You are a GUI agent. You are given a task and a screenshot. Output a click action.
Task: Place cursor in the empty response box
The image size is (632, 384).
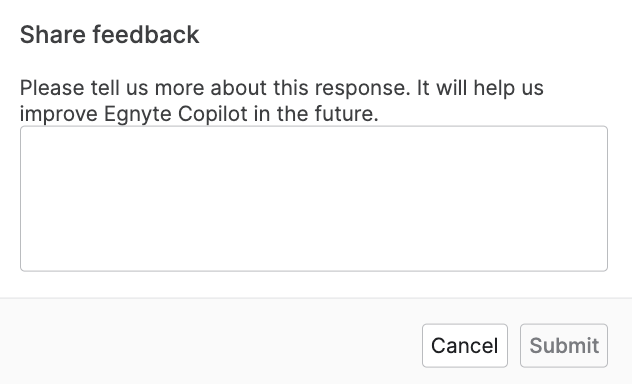314,199
